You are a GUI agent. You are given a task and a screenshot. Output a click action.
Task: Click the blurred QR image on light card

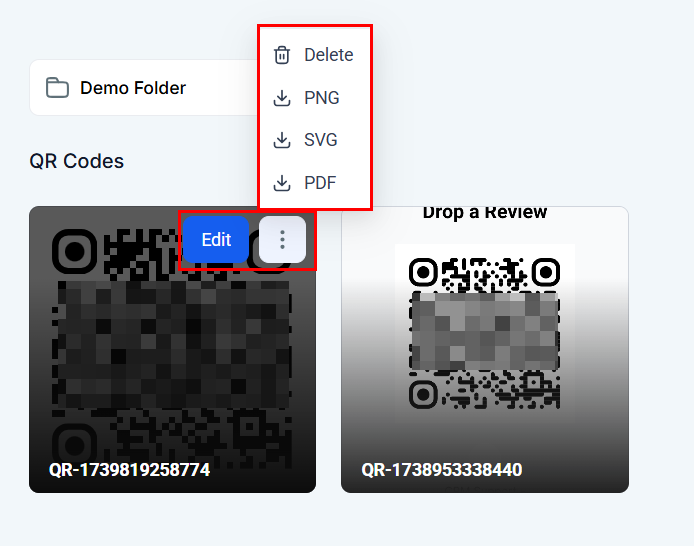click(x=485, y=333)
